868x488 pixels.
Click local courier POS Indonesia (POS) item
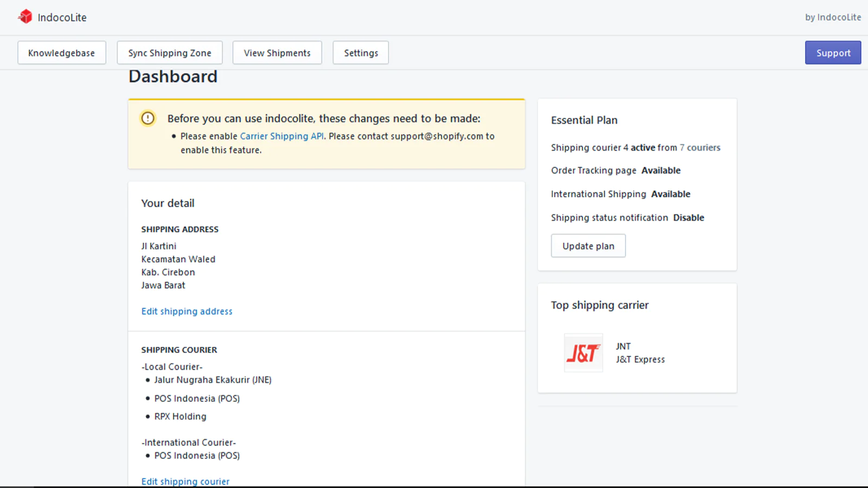pos(197,399)
